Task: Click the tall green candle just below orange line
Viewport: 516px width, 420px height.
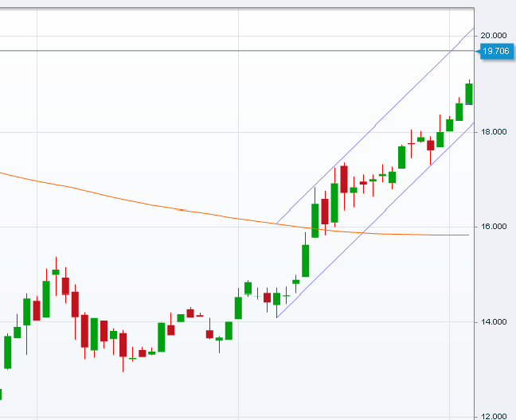Action: point(305,260)
